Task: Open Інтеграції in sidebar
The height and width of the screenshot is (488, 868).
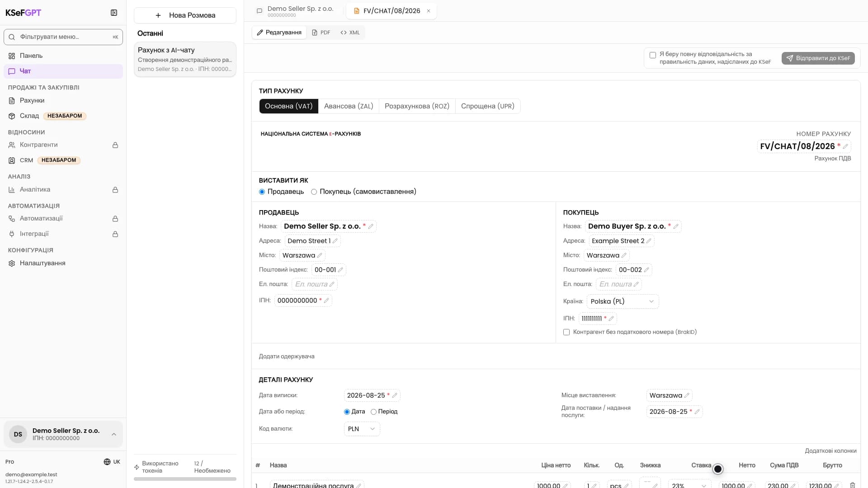Action: click(x=63, y=234)
